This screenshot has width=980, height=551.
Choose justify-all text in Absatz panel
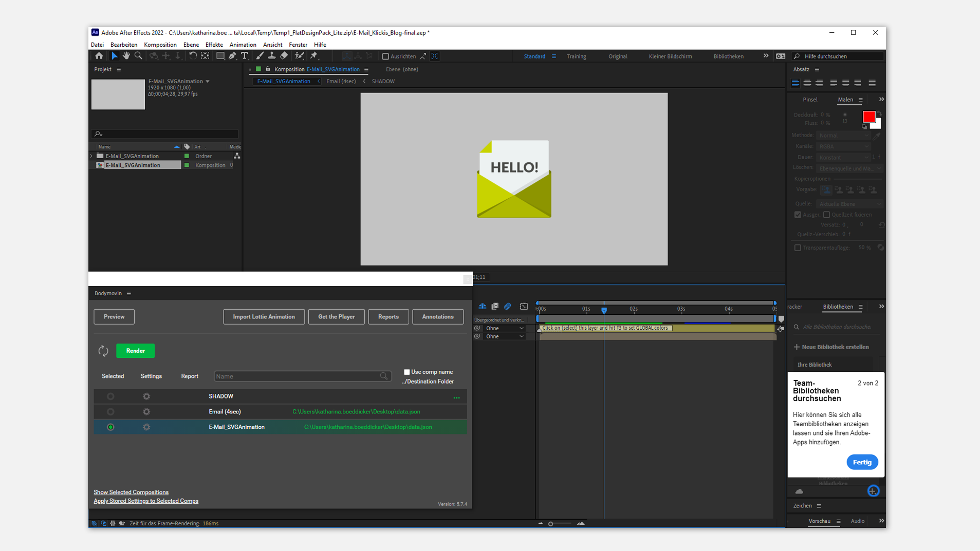(872, 83)
